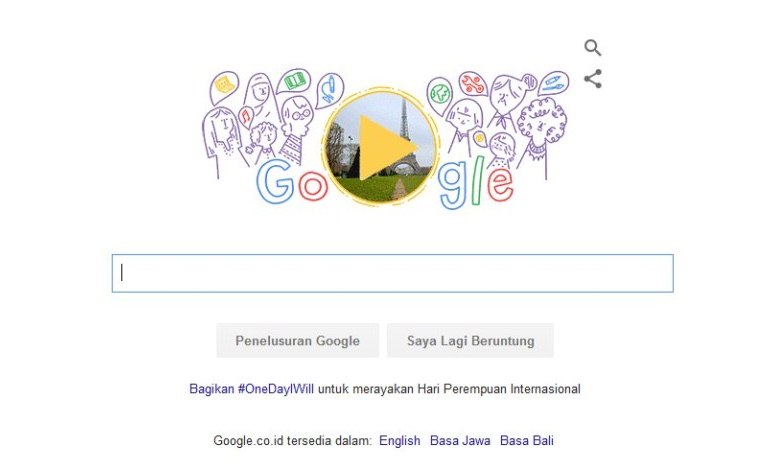This screenshot has width=770, height=470.
Task: Click the green open book speech bubble
Action: [294, 81]
